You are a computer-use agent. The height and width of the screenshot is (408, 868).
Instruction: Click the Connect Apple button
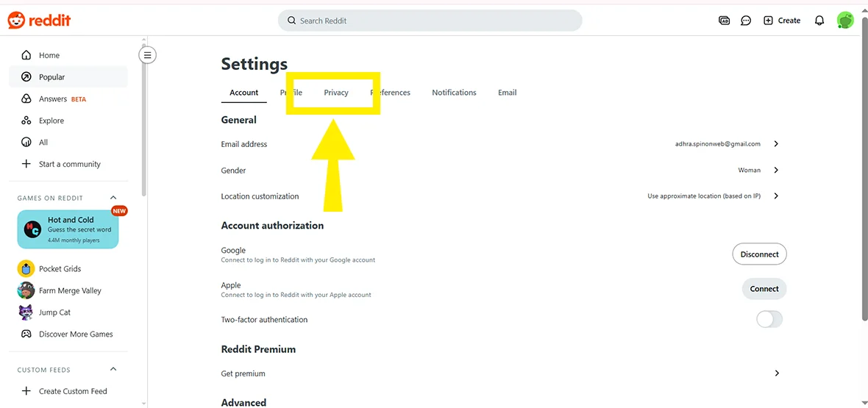(764, 289)
